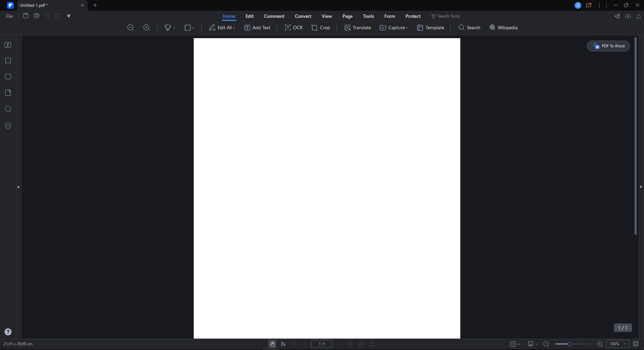
Task: Click the rotate page counterclockwise icon
Action: pos(361,344)
